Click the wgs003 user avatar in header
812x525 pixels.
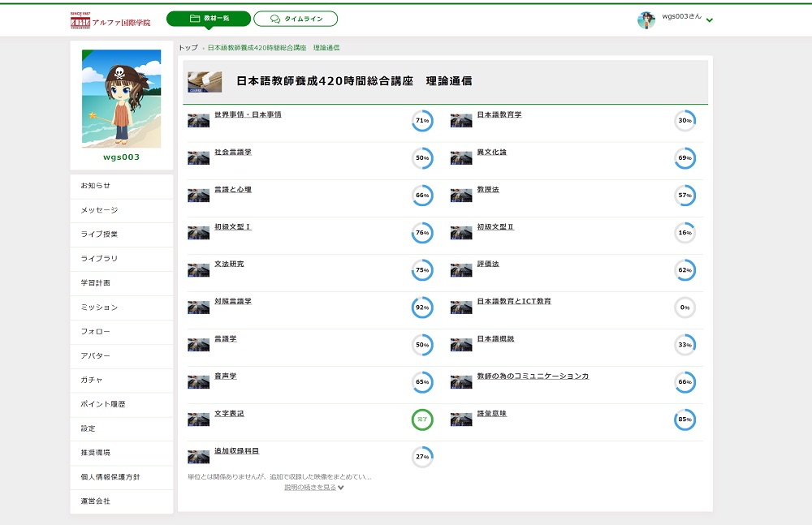pos(646,19)
